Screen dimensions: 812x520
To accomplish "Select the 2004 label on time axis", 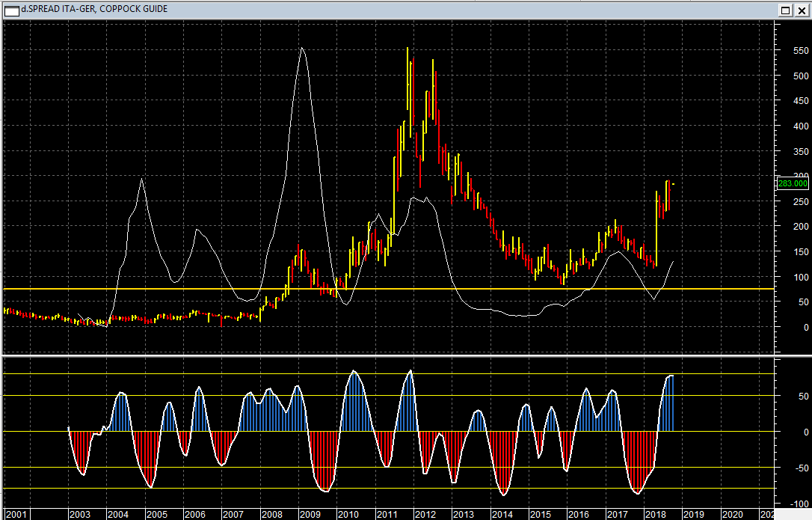I will coord(118,514).
